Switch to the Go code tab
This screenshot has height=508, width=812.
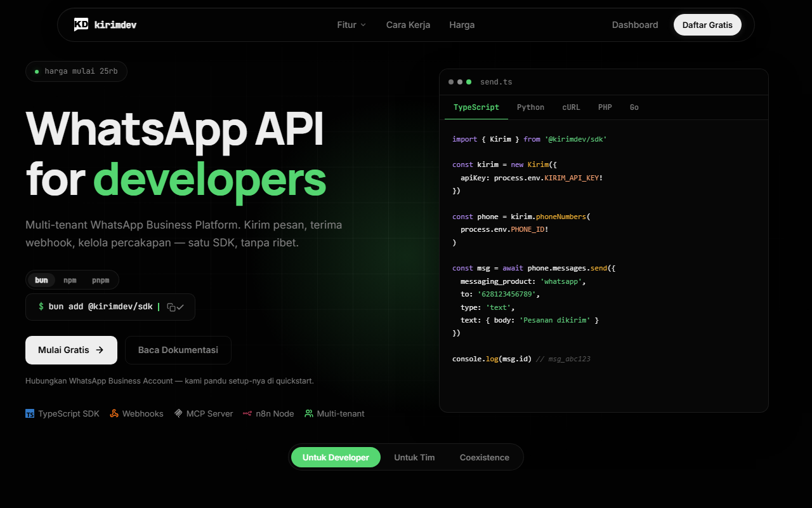(x=634, y=107)
